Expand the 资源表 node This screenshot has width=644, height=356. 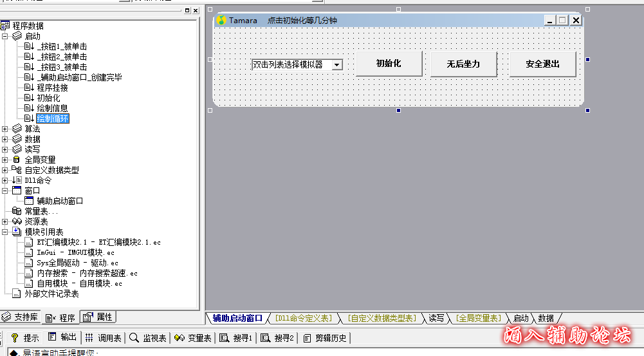coord(5,221)
